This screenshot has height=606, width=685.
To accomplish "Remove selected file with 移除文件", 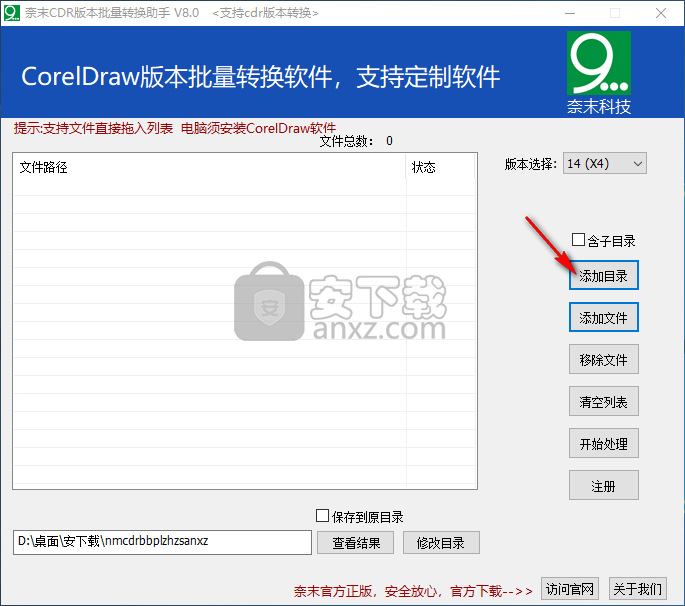I will [603, 359].
